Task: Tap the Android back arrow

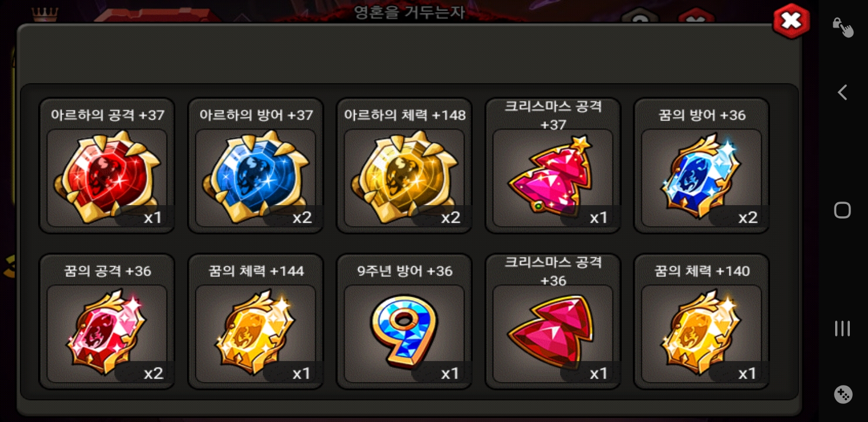Action: click(x=843, y=92)
